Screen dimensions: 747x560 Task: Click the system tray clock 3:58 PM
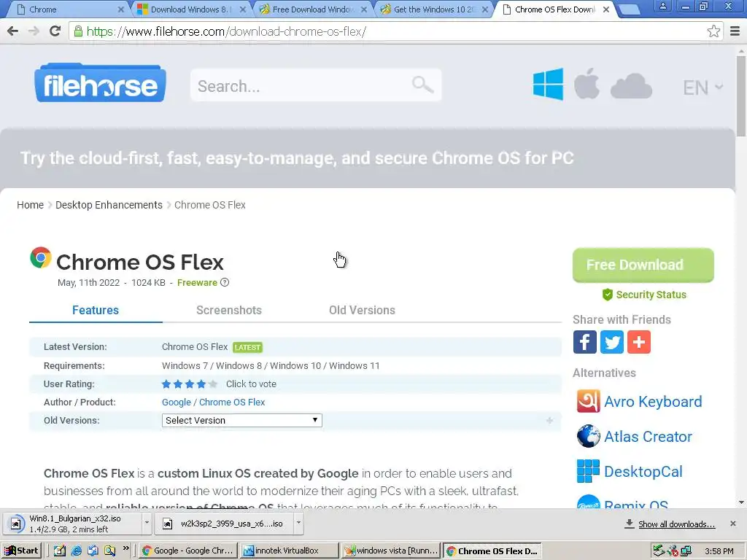[x=719, y=551]
